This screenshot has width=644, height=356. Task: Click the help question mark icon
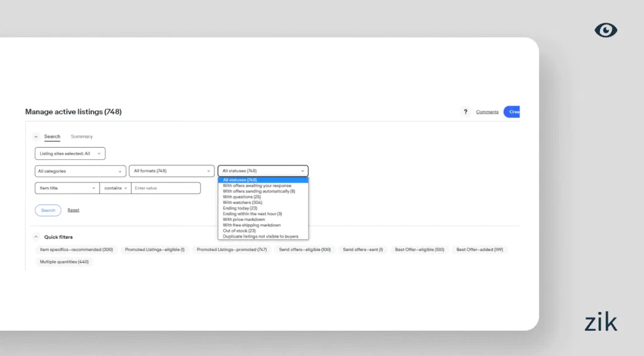(x=465, y=112)
